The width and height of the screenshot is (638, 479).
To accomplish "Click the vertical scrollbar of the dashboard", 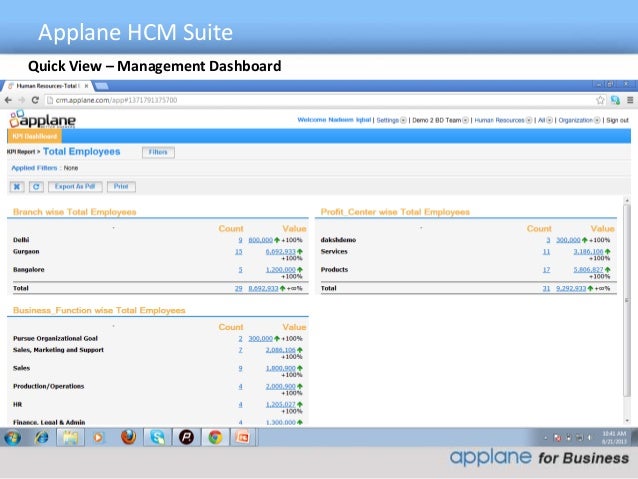I will click(627, 299).
